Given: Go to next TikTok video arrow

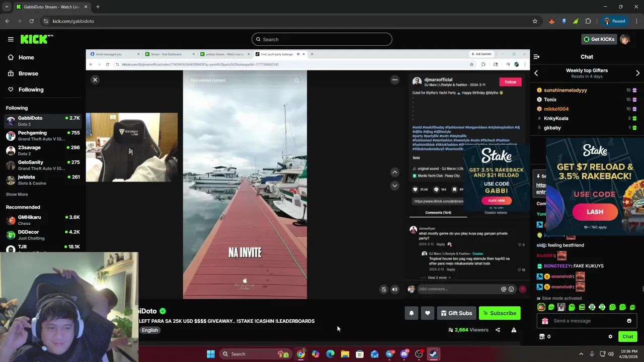Looking at the screenshot, I should click(x=394, y=186).
